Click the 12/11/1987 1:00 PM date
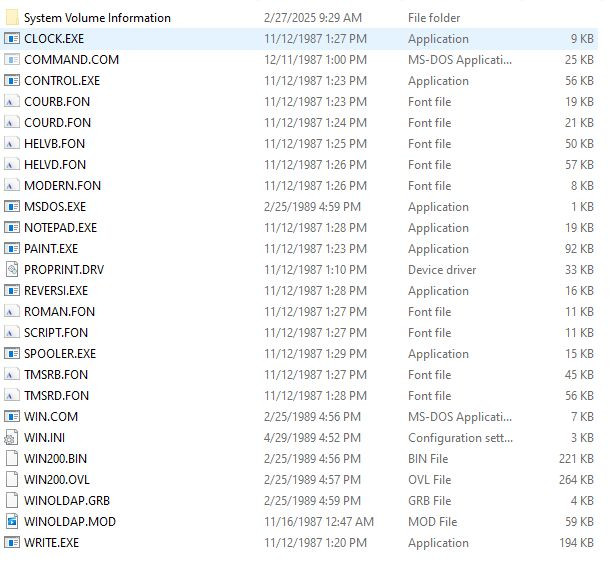 tap(315, 60)
